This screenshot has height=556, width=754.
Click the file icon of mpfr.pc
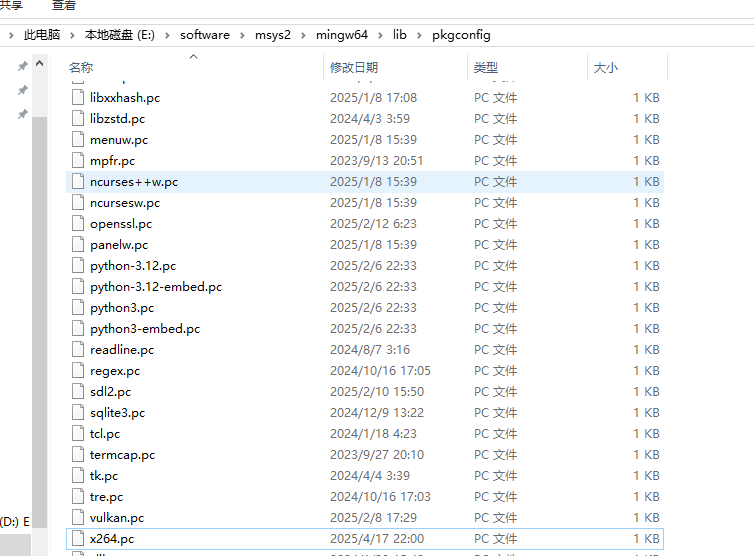coord(78,161)
